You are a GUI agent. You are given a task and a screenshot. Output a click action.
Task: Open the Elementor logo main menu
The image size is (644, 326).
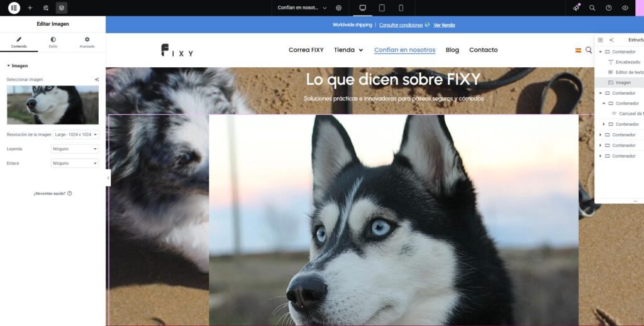click(x=14, y=8)
